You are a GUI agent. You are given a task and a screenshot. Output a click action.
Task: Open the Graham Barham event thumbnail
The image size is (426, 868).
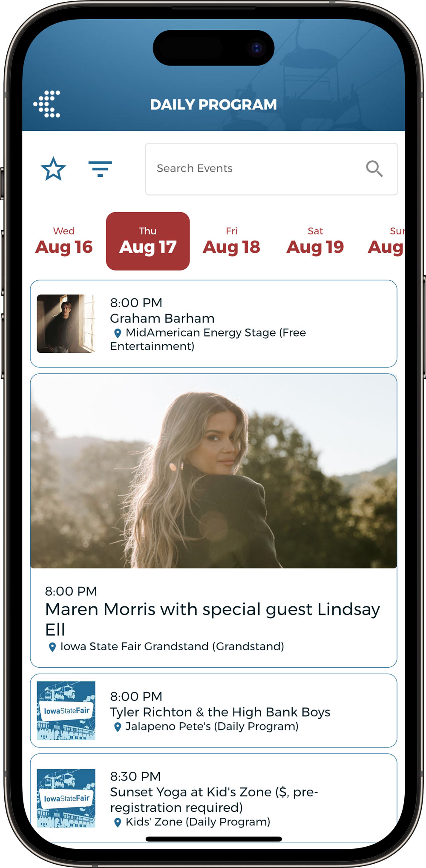pos(66,324)
